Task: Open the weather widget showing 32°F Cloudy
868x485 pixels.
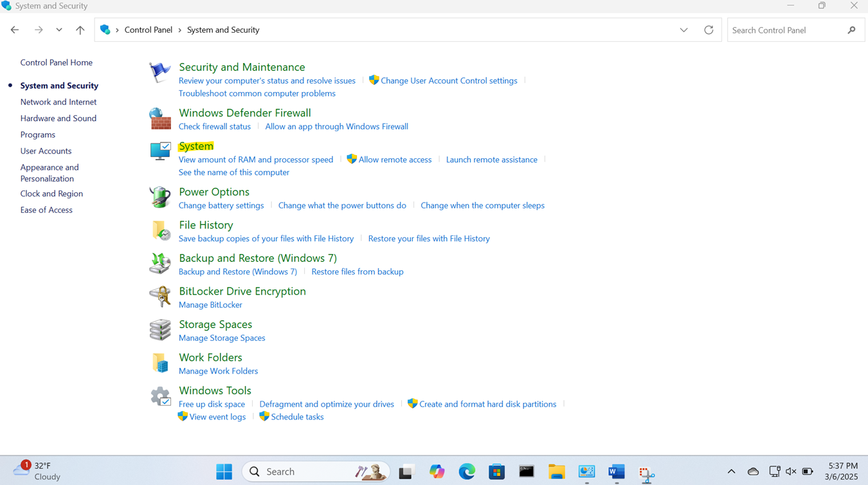Action: (x=37, y=471)
